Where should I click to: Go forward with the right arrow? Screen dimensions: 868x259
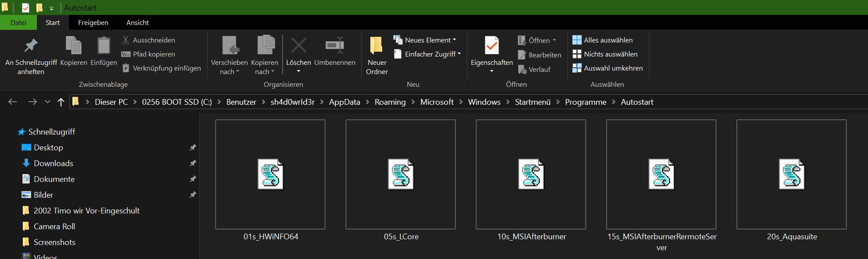click(32, 102)
